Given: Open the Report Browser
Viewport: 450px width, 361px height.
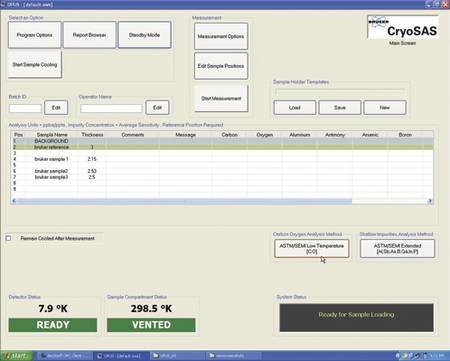Looking at the screenshot, I should tap(89, 35).
